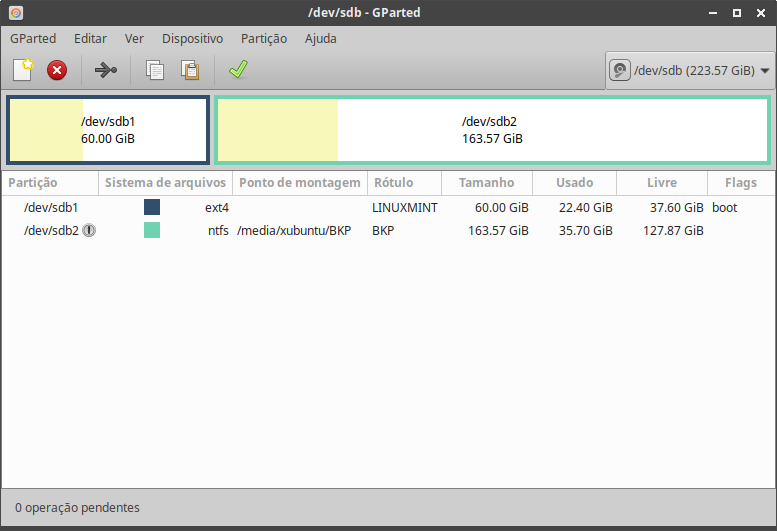Click the Copy partition toolbar icon
This screenshot has width=777, height=531.
pos(155,70)
